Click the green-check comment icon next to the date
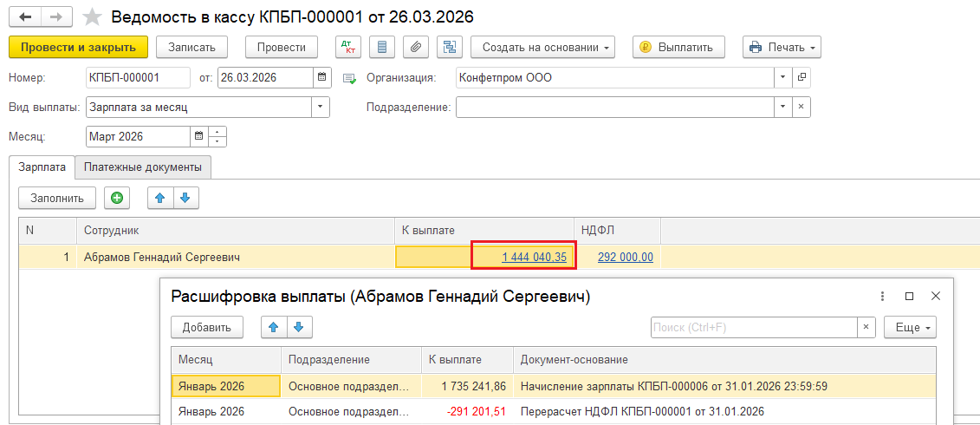980x425 pixels. (350, 79)
